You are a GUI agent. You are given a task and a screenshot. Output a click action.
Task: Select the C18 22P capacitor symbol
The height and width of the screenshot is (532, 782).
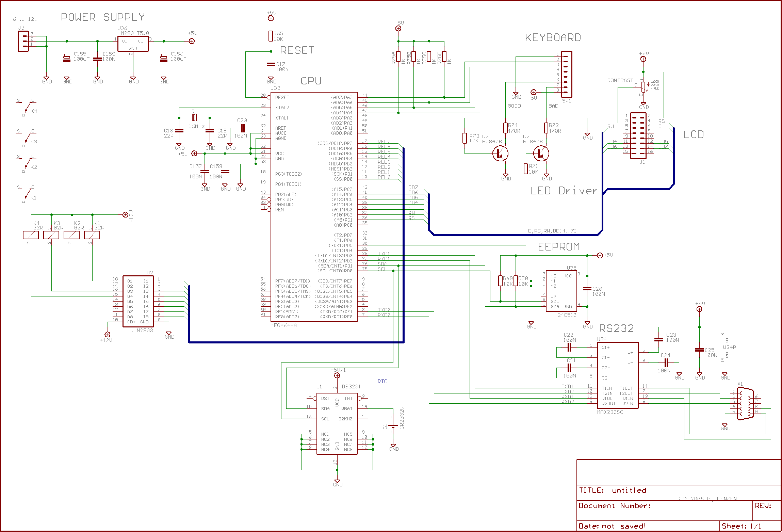click(179, 130)
